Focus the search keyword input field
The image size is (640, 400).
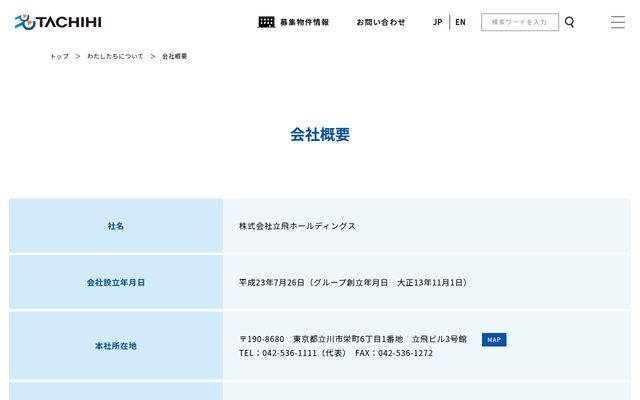pyautogui.click(x=520, y=22)
